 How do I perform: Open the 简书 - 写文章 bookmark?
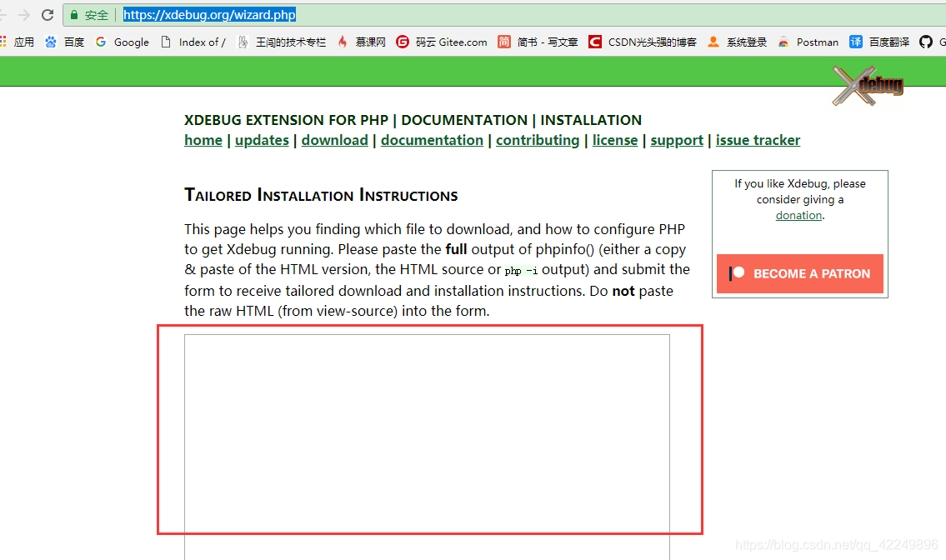tap(538, 42)
